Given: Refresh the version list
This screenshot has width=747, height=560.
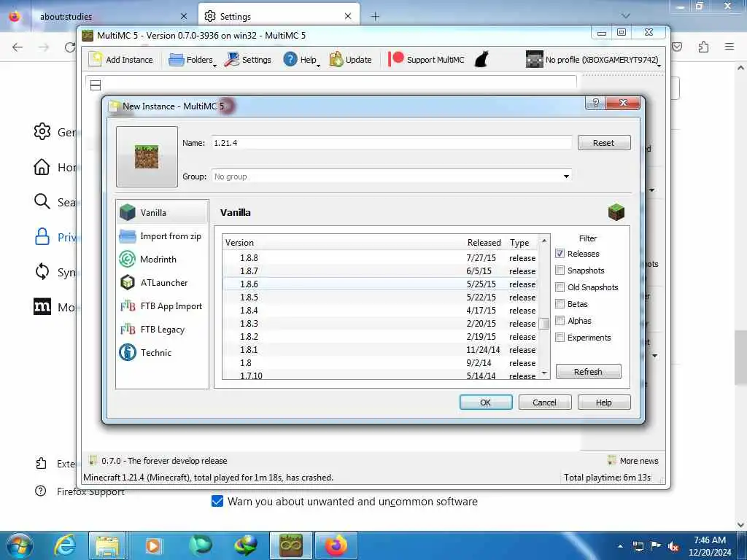Looking at the screenshot, I should coord(588,371).
